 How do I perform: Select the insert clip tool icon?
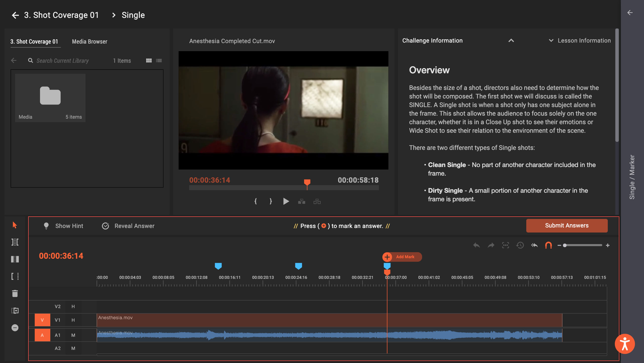click(x=15, y=310)
